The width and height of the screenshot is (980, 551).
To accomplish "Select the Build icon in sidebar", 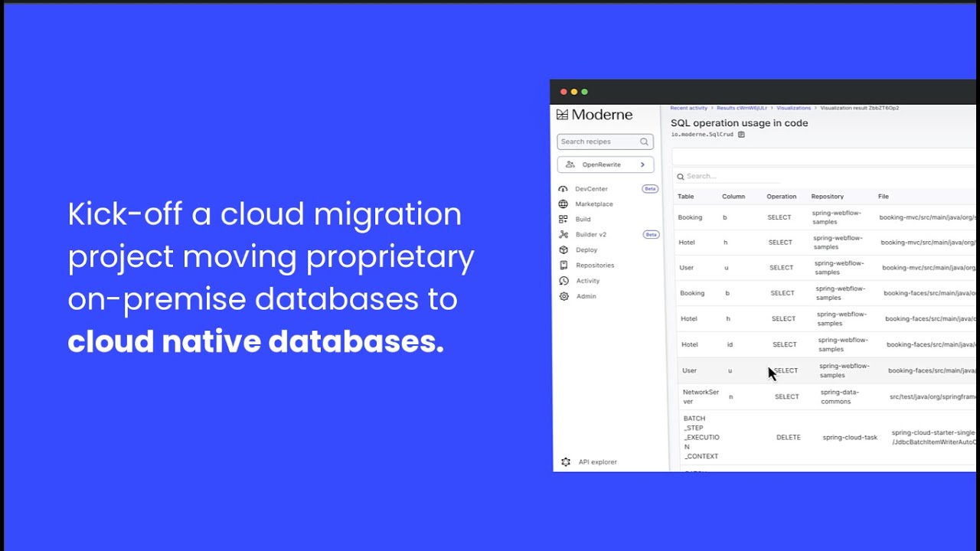I will point(563,220).
